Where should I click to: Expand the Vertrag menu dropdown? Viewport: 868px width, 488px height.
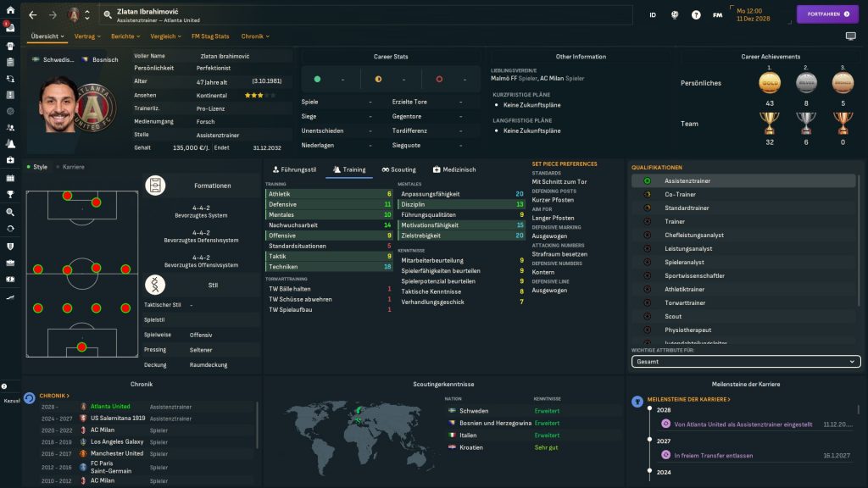pos(86,36)
